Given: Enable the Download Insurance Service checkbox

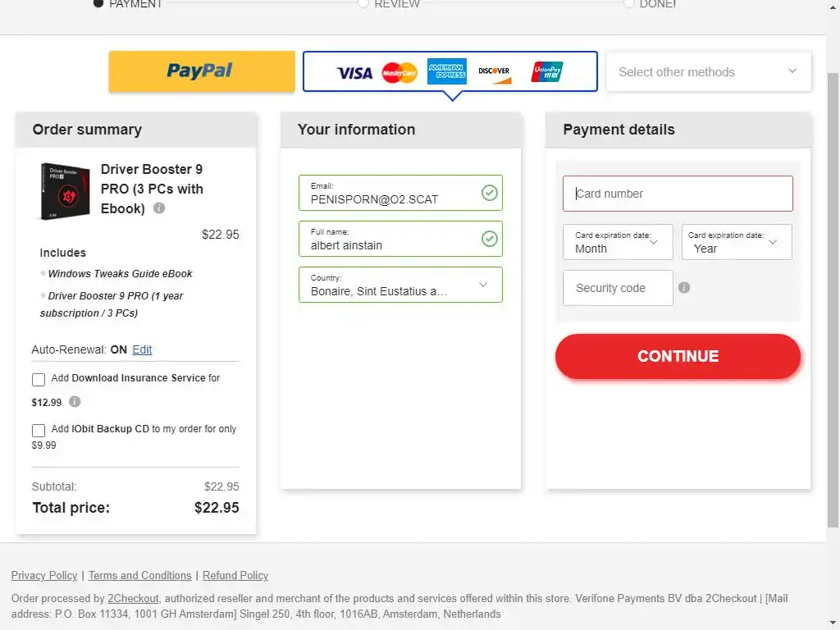Looking at the screenshot, I should pos(39,380).
